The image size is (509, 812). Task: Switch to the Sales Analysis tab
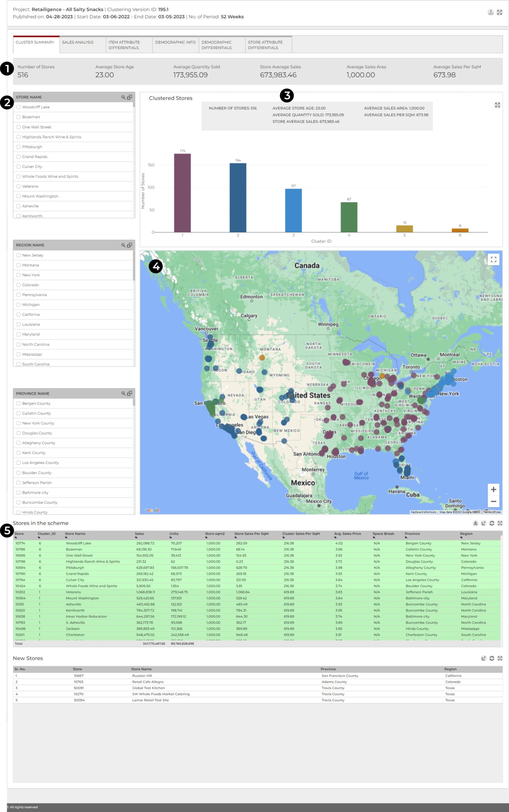point(78,43)
